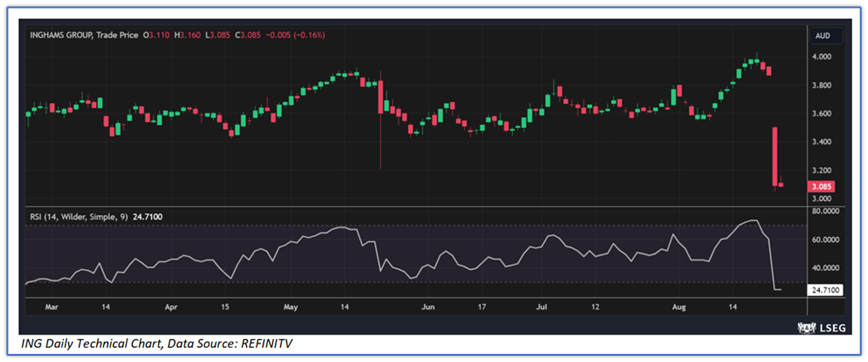The height and width of the screenshot is (362, 868).
Task: Click the low value L3.085 in legend
Action: click(x=217, y=35)
